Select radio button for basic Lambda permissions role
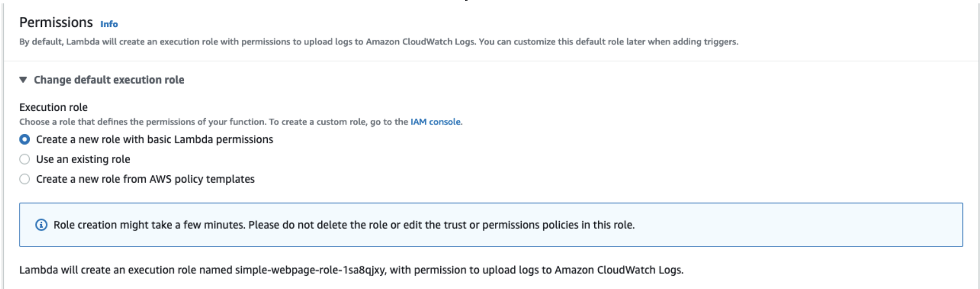 pyautogui.click(x=24, y=140)
